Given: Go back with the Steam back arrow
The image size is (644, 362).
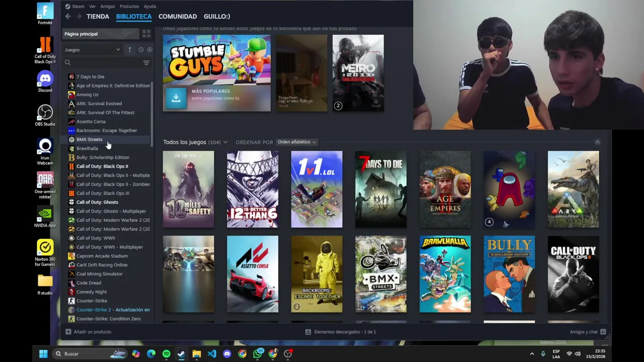Looking at the screenshot, I should pyautogui.click(x=68, y=17).
